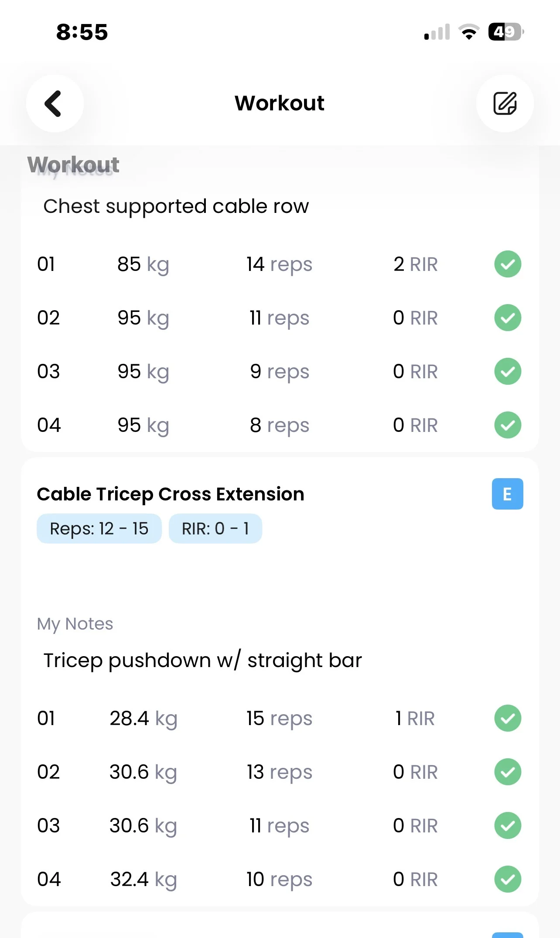Tap the battery indicator in status bar
Screen dimensions: 560x938
[505, 32]
